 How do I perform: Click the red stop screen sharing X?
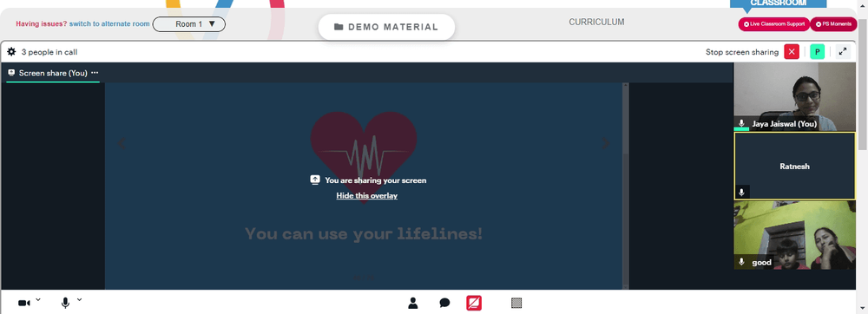[792, 52]
